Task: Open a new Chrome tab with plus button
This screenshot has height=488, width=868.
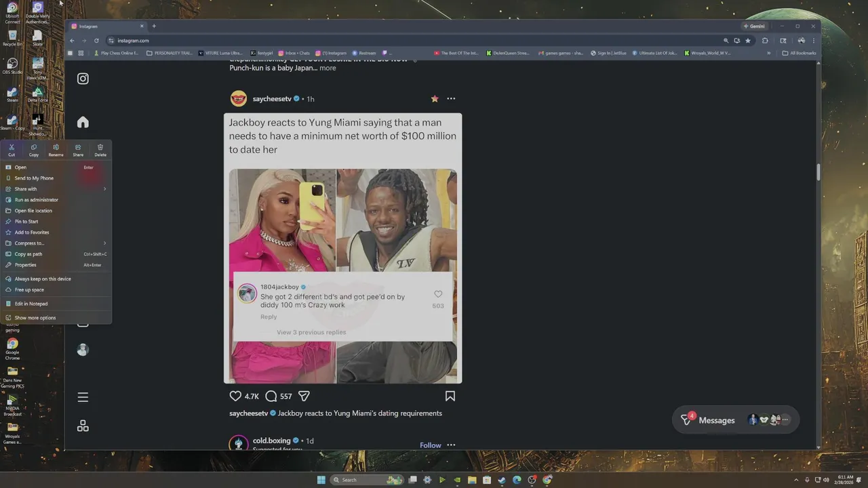Action: [x=154, y=26]
